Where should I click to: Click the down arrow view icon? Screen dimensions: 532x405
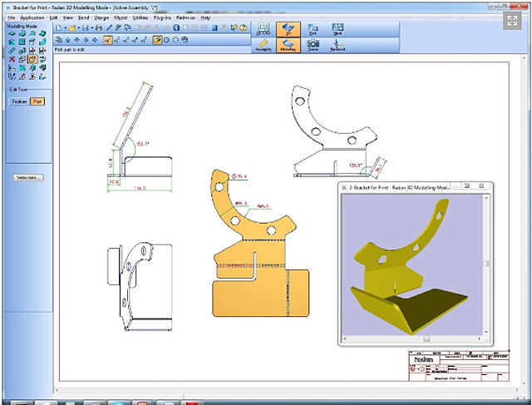point(77,40)
